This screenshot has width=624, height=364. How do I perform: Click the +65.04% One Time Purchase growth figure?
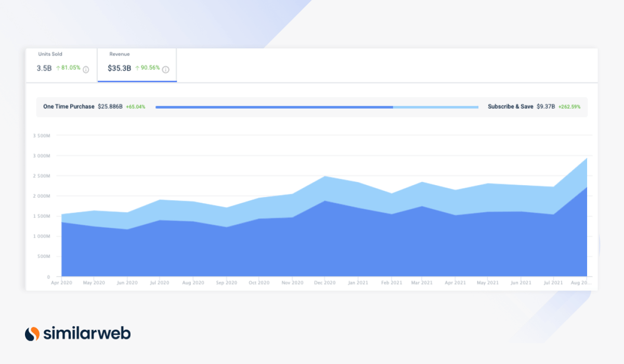click(x=136, y=107)
